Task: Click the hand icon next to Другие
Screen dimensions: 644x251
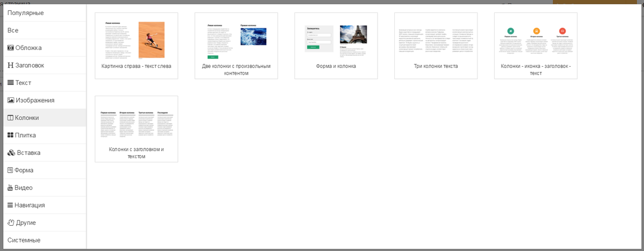Action: (x=11, y=223)
